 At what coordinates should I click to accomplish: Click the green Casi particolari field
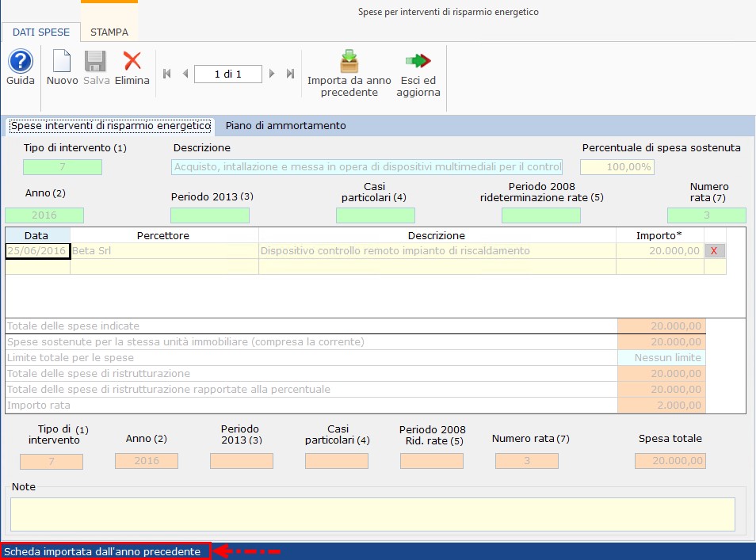pos(375,215)
